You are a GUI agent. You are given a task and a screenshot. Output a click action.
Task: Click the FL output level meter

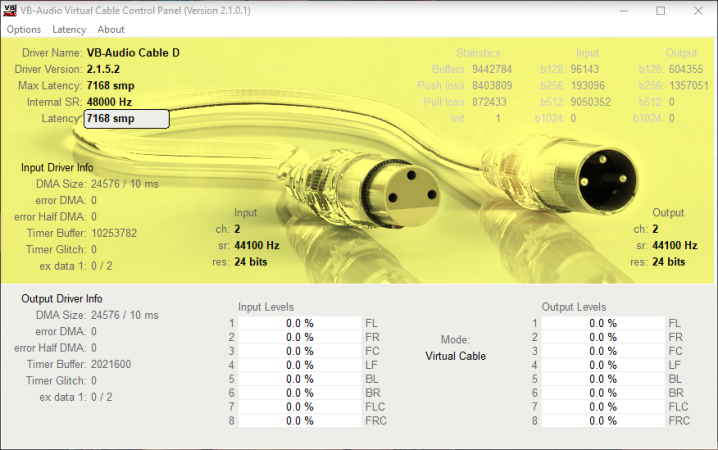coord(603,323)
